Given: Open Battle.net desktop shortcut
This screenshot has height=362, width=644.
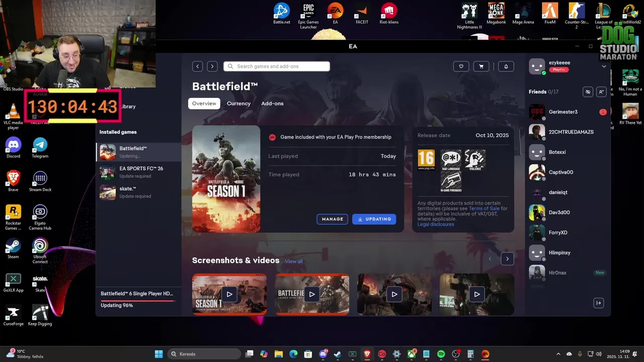Looking at the screenshot, I should pos(282,14).
